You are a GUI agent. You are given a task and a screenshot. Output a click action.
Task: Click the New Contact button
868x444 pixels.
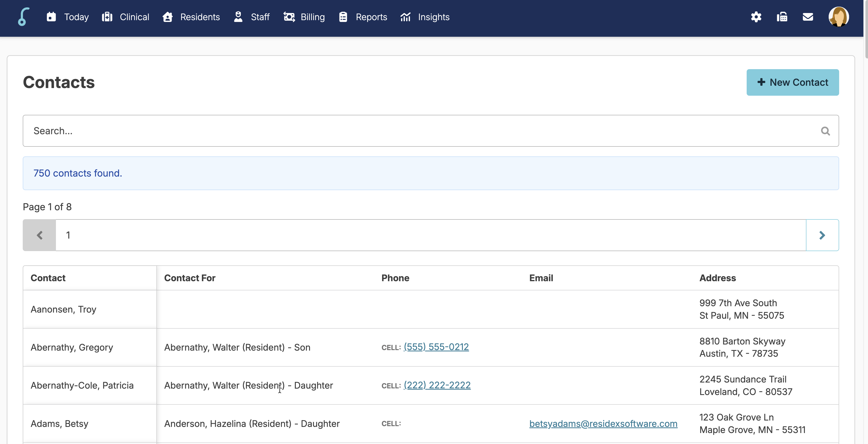pos(793,82)
